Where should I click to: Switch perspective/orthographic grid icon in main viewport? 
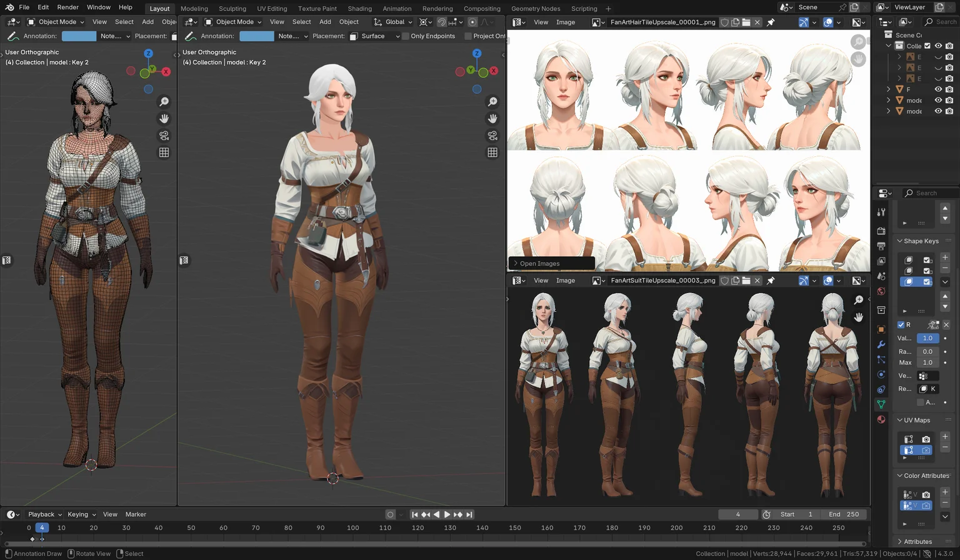click(x=492, y=152)
